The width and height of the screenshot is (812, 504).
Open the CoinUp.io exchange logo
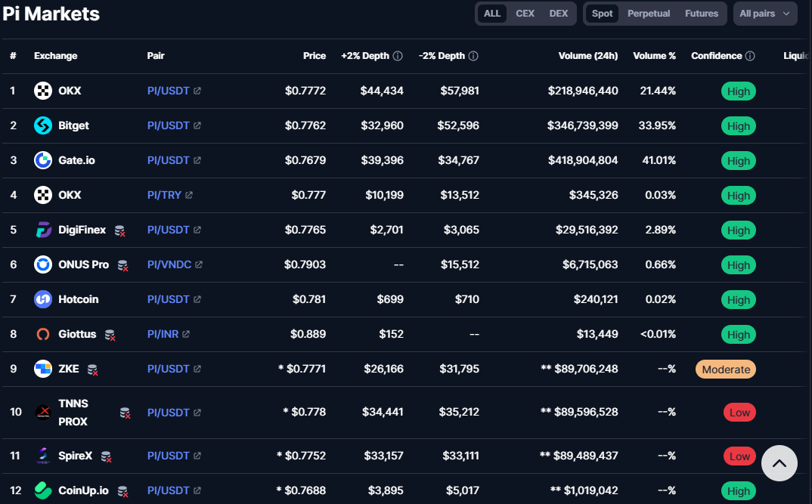coord(43,490)
